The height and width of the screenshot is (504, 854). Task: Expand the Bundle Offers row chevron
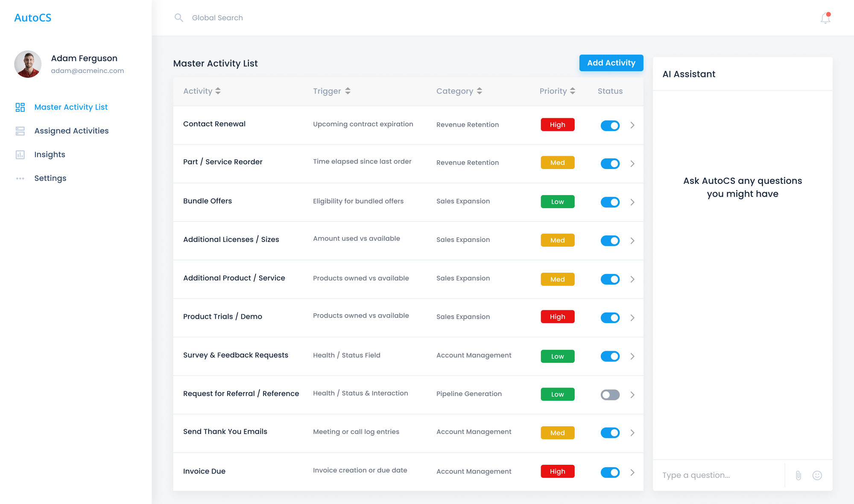(632, 202)
